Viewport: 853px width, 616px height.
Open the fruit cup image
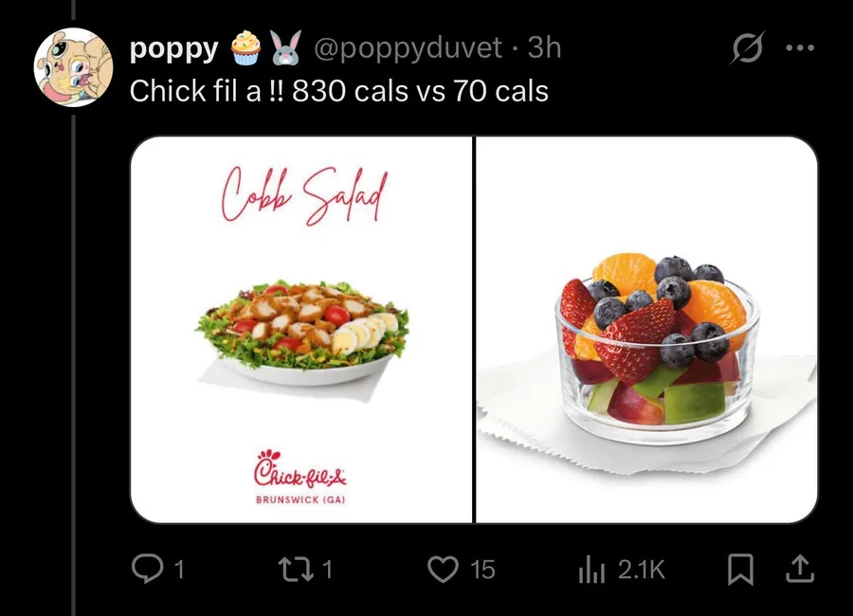[x=646, y=330]
